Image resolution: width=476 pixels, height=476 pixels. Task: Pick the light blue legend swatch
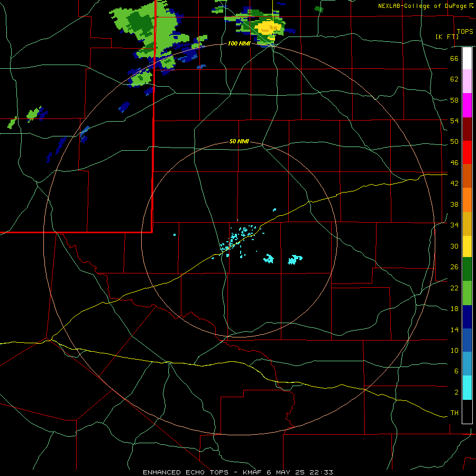tap(467, 363)
